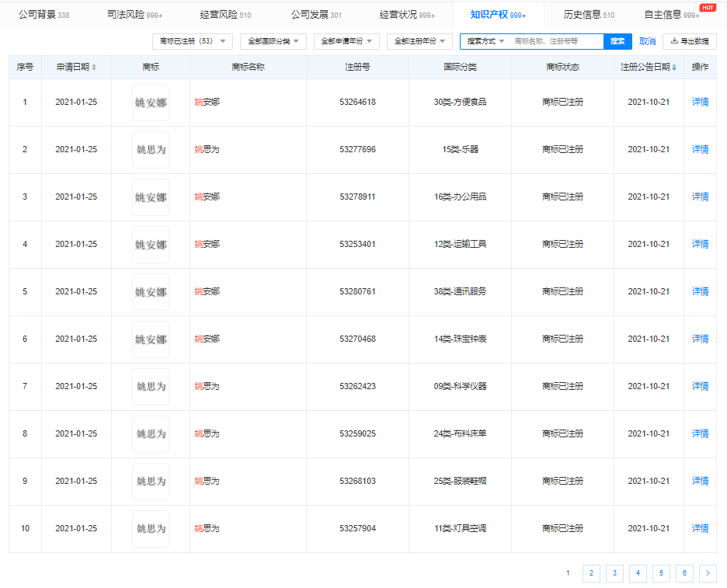
Task: Click the 姚思为 trademark thumbnail in row 2
Action: [x=151, y=150]
